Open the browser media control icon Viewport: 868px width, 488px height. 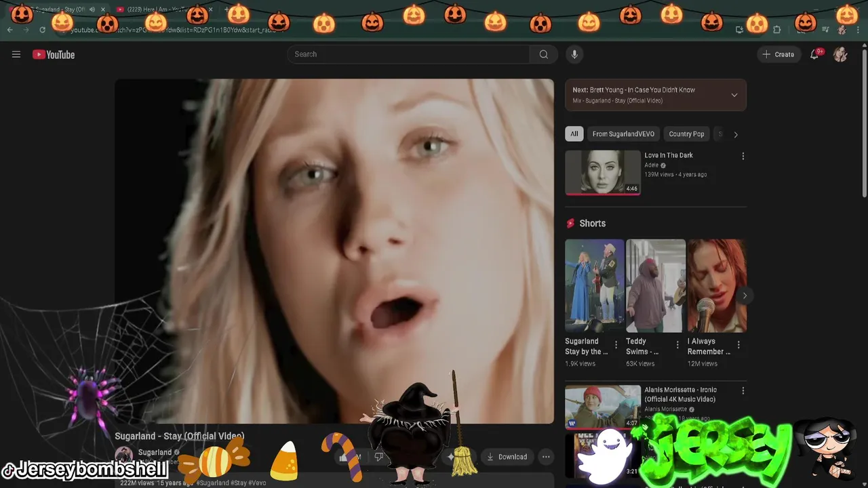coord(825,30)
